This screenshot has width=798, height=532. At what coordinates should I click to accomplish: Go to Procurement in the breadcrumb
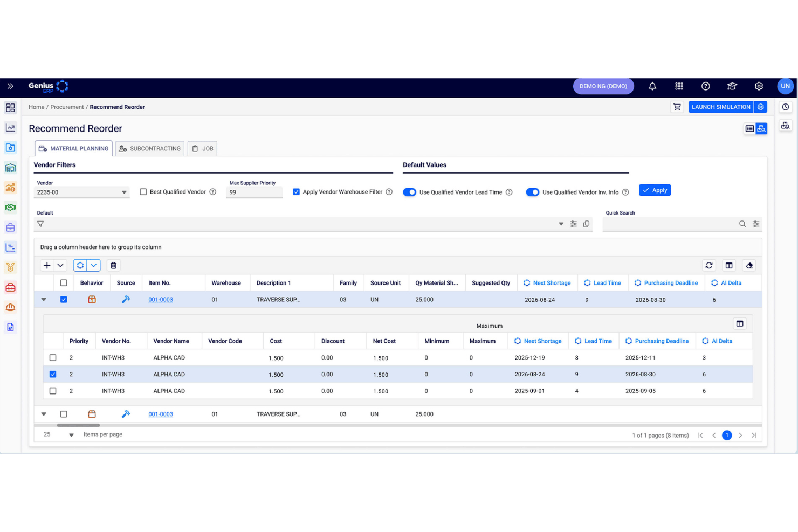pyautogui.click(x=67, y=107)
